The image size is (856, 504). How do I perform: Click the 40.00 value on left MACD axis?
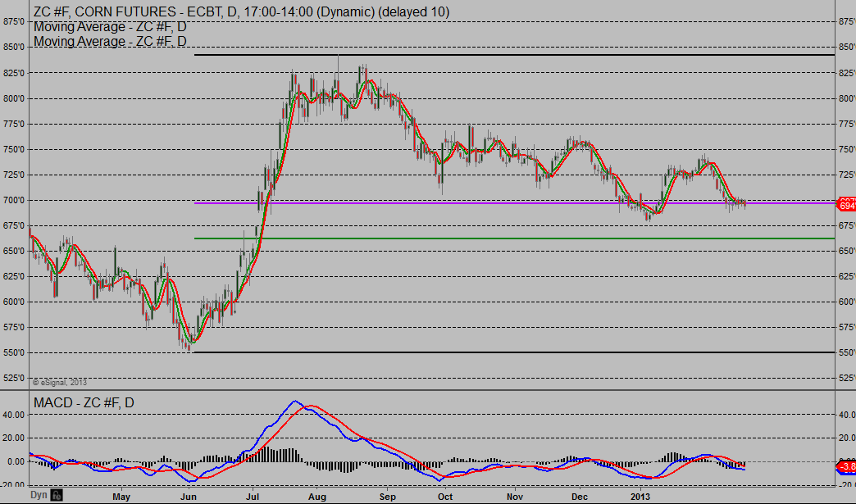click(13, 415)
